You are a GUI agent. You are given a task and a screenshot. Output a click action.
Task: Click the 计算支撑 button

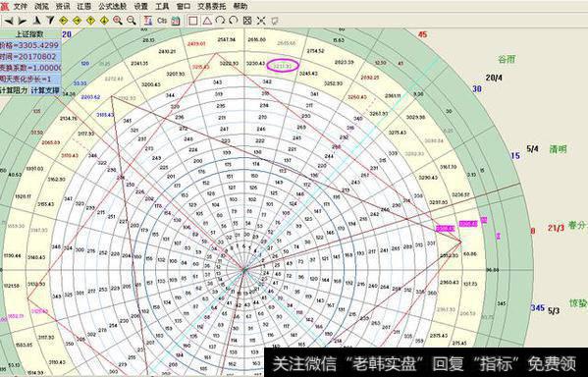(x=44, y=90)
